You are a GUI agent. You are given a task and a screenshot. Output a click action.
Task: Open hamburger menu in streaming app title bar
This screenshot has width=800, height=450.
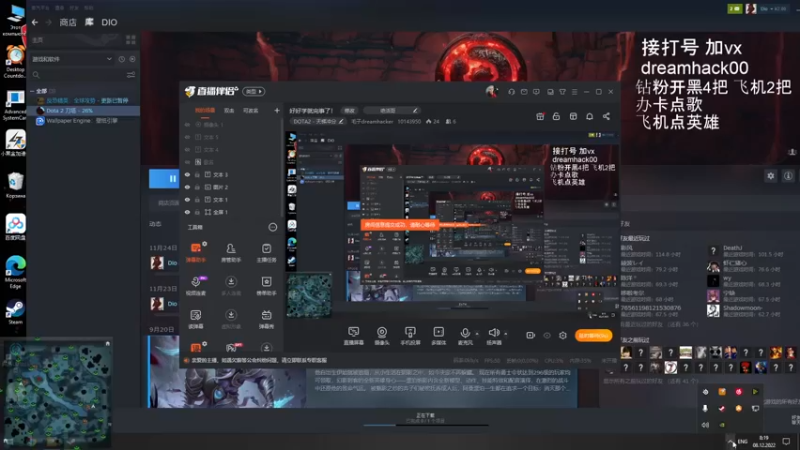(x=574, y=92)
